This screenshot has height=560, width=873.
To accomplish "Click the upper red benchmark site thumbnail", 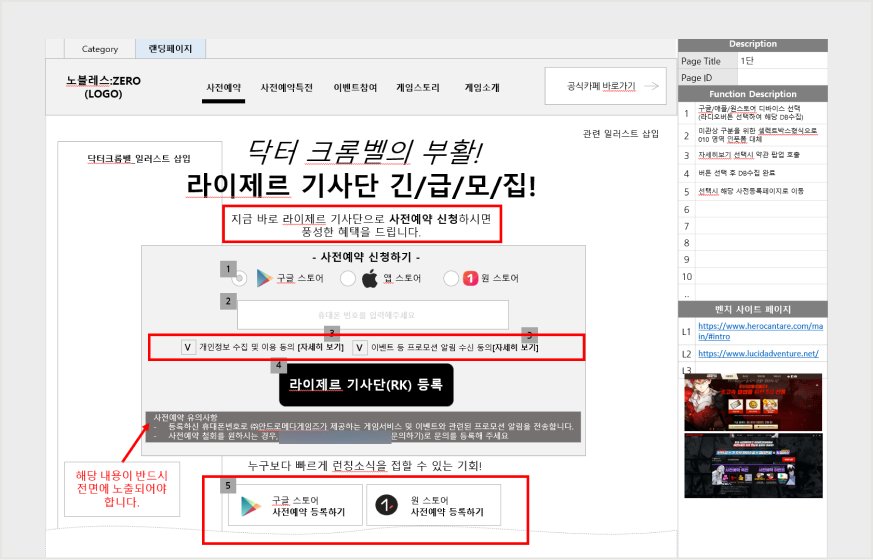I will [753, 402].
